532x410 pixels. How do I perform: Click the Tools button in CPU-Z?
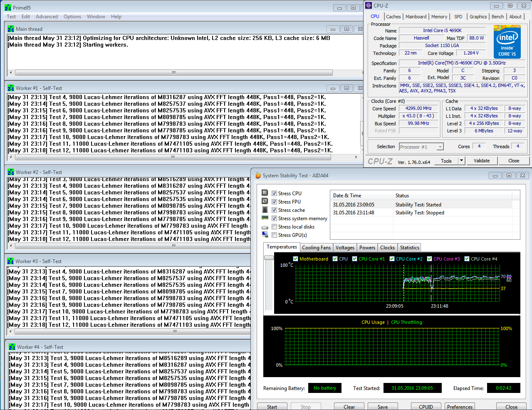446,161
